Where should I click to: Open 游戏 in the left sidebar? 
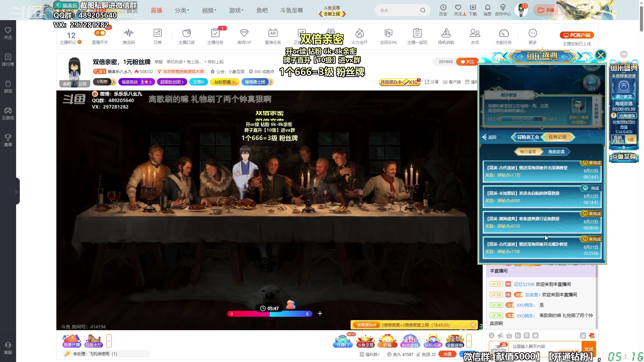[8, 87]
